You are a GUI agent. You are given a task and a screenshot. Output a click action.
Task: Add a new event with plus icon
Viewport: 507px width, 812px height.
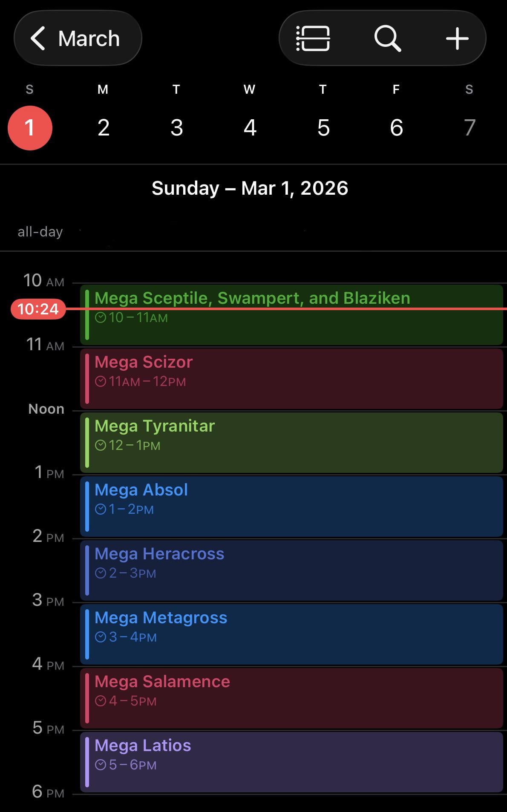click(457, 38)
